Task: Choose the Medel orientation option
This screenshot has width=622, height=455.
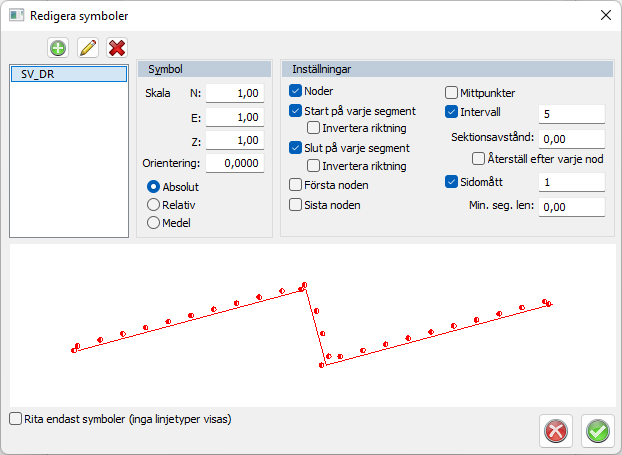Action: 154,222
